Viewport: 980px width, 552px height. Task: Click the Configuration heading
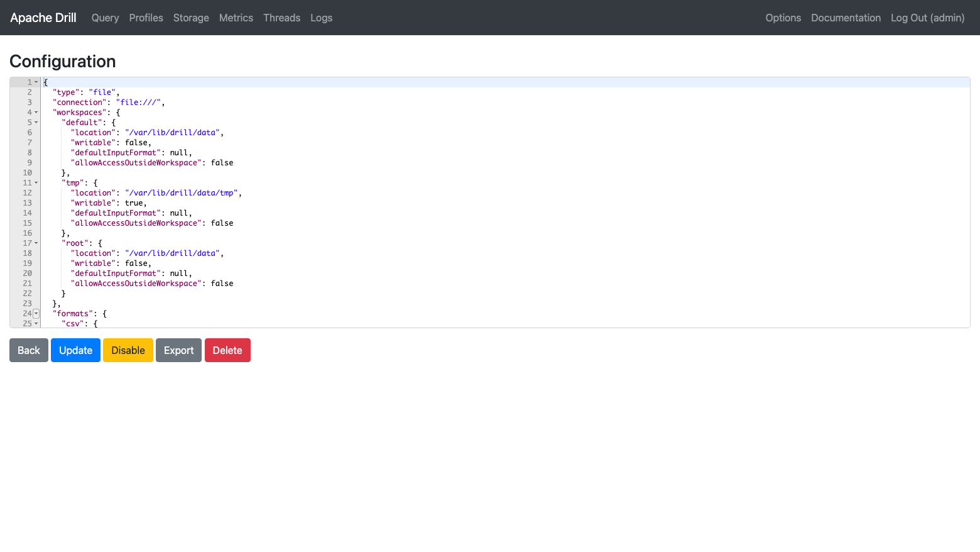coord(63,62)
